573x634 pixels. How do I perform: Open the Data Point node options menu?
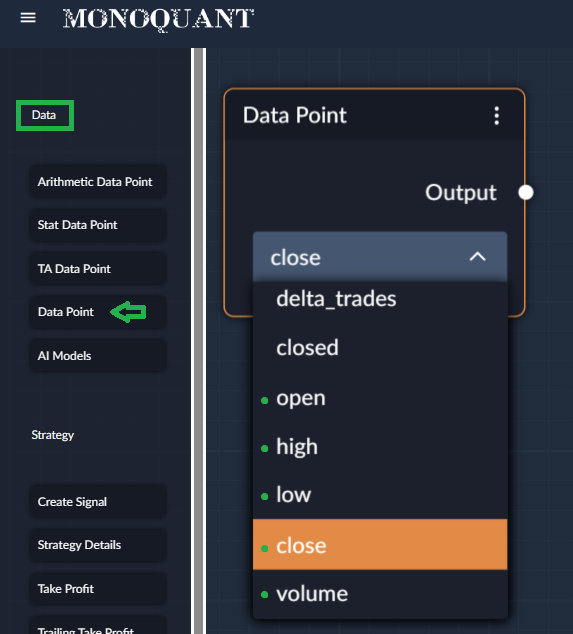click(497, 116)
